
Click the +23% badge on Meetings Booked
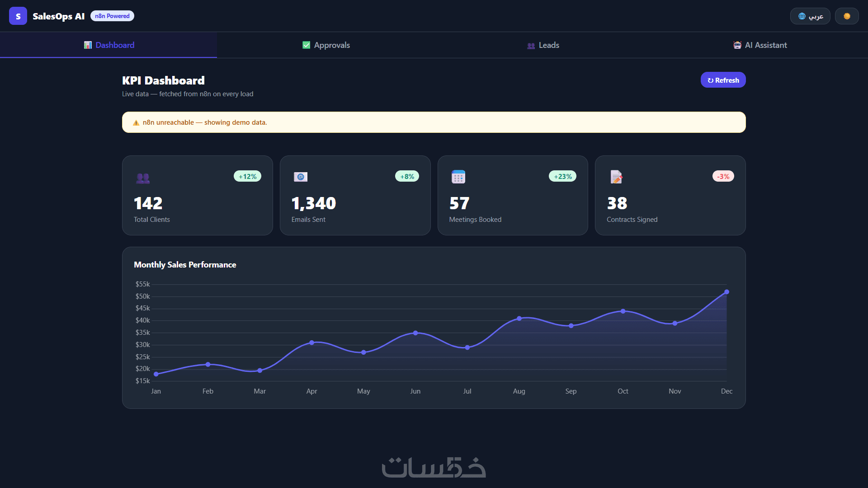[x=562, y=176]
